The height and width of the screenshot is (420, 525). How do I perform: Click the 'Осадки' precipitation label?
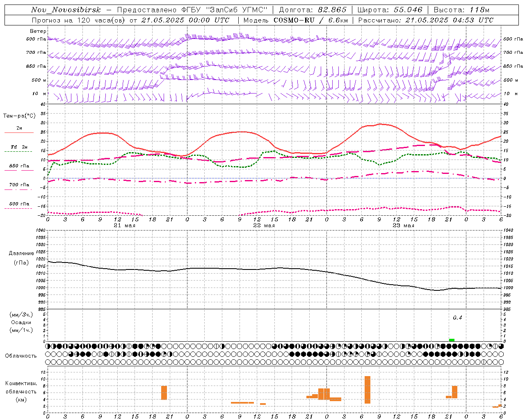click(21, 322)
